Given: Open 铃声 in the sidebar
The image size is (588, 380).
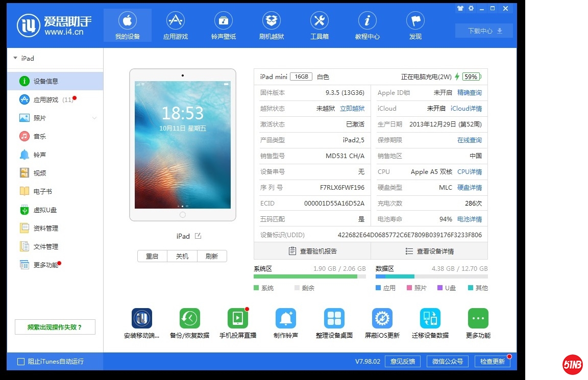Looking at the screenshot, I should tap(55, 155).
